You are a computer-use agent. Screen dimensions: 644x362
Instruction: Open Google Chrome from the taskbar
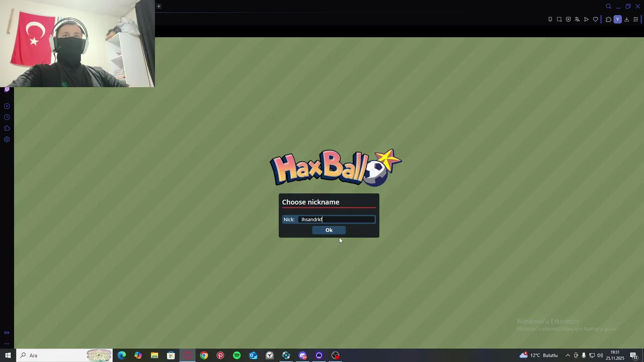point(204,355)
